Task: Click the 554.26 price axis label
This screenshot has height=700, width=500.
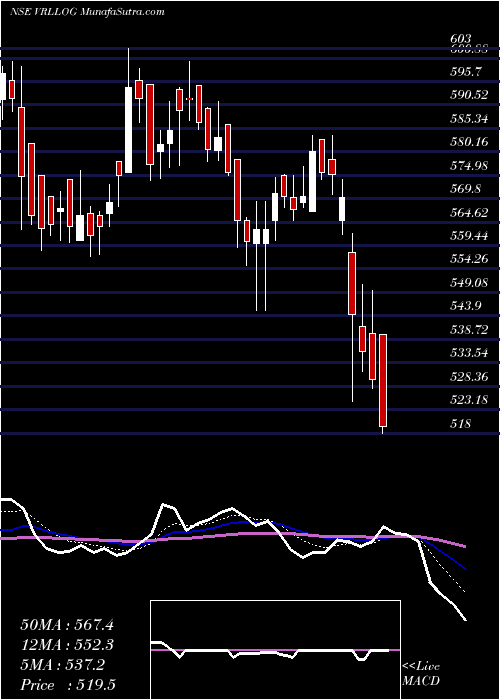Action: pyautogui.click(x=469, y=258)
